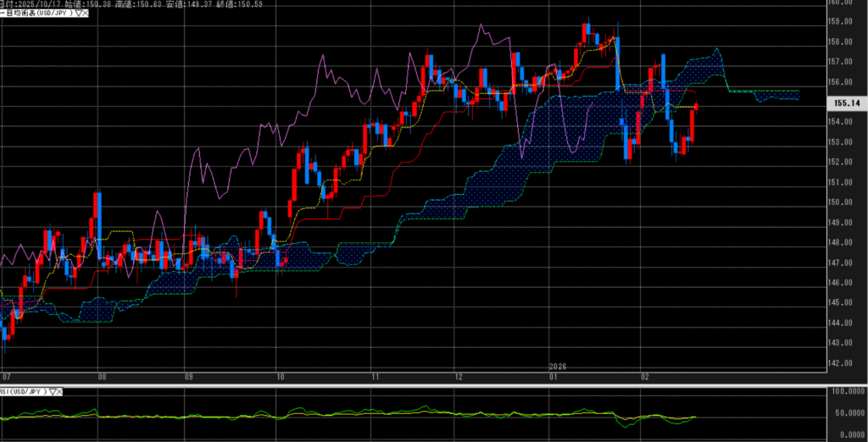Open the RSI (USD/JPY) dropdown triangle
The height and width of the screenshot is (442, 868).
point(54,392)
